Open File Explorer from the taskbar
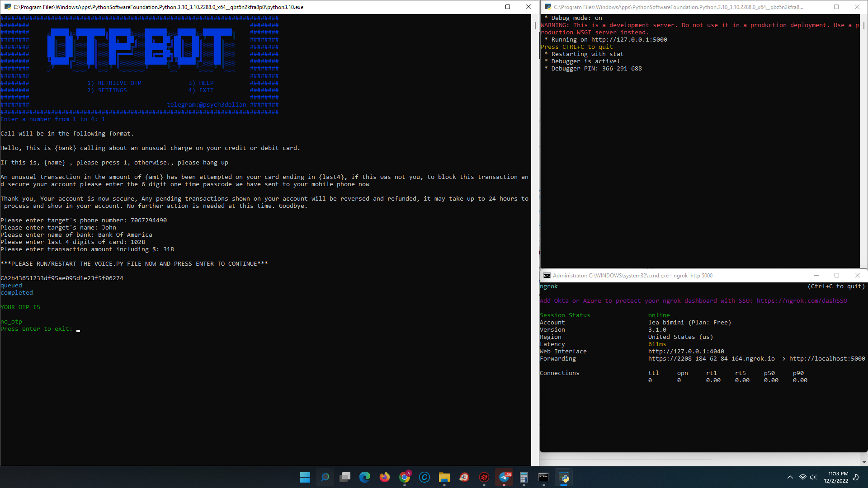Image resolution: width=868 pixels, height=488 pixels. [x=444, y=477]
